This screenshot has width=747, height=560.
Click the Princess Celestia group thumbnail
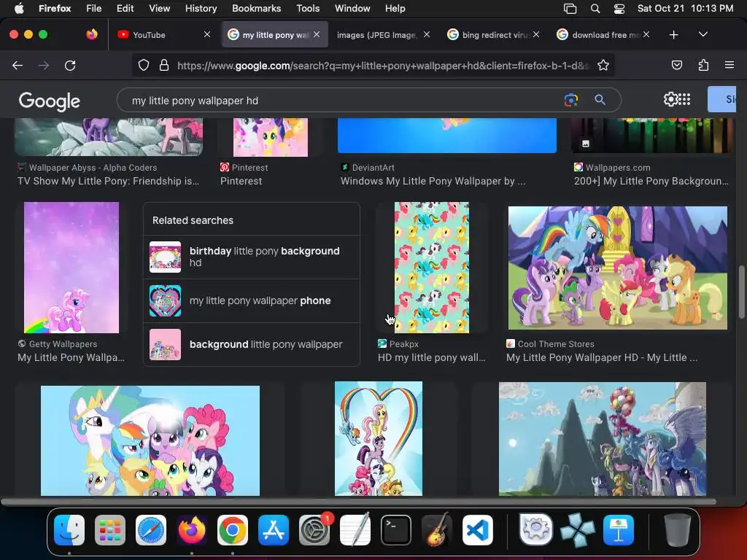point(150,440)
